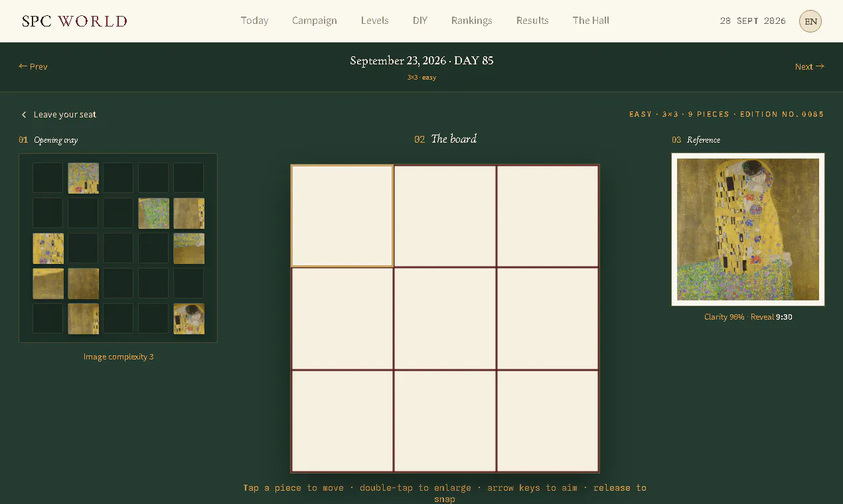Click the "01 Opening tray" heading

48,140
